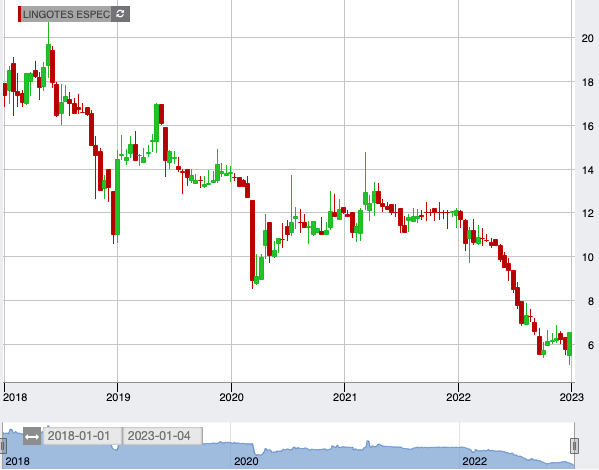Click the 2019 label on the time axis
This screenshot has width=599, height=470.
click(x=118, y=397)
